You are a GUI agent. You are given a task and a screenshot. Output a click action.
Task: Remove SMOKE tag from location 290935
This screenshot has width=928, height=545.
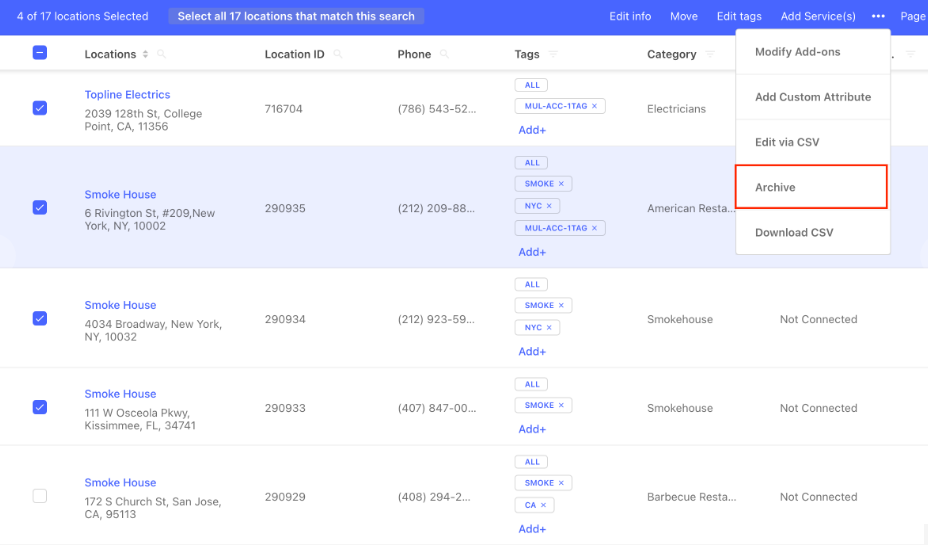(561, 183)
